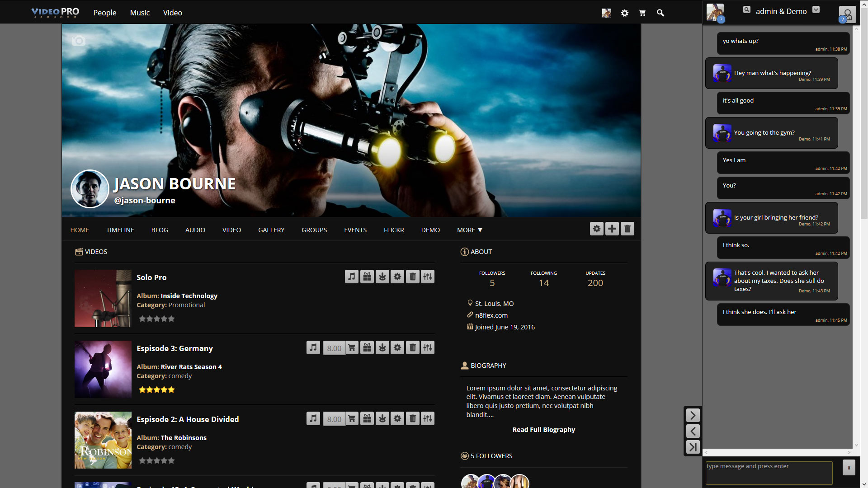Expand the MORE profile menu
This screenshot has height=488, width=868.
[470, 230]
